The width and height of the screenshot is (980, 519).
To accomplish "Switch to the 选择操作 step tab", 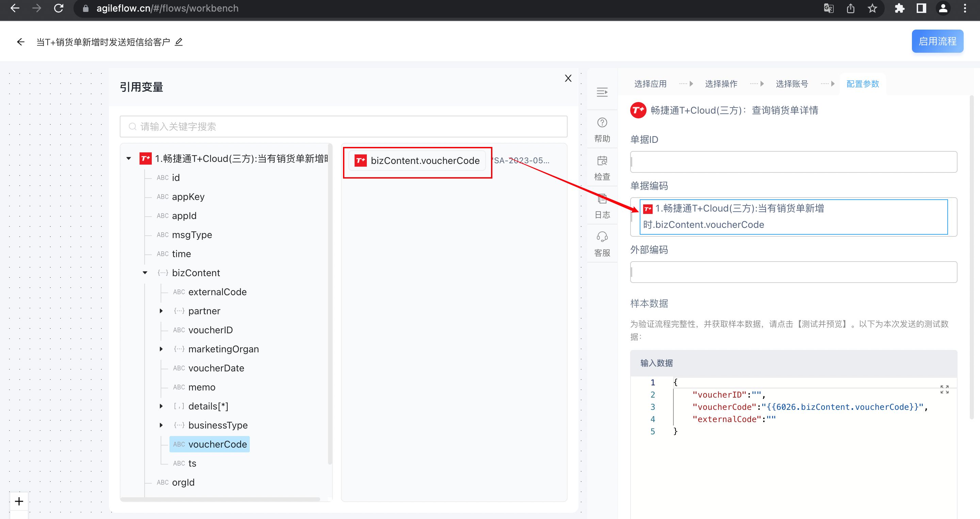I will [x=721, y=84].
